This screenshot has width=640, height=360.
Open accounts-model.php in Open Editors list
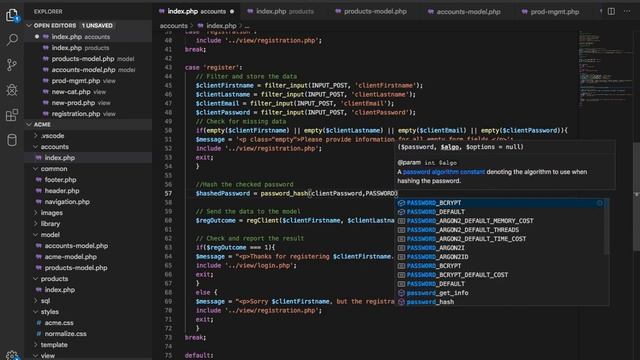pos(88,70)
